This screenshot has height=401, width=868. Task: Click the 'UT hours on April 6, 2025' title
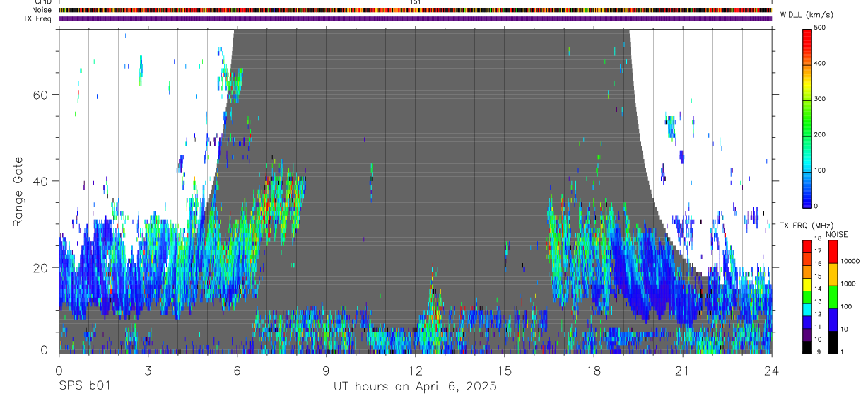pos(415,387)
